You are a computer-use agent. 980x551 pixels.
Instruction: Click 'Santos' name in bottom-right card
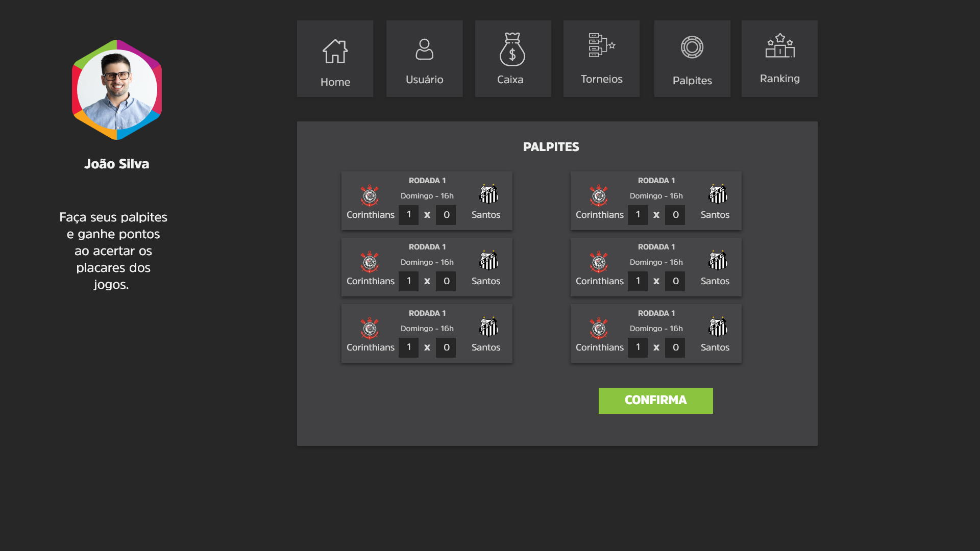715,347
